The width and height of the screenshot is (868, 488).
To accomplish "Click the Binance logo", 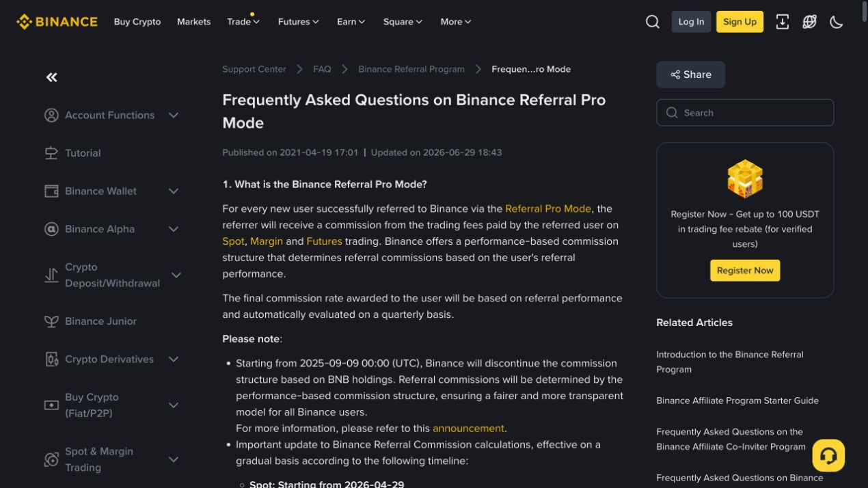I will (x=57, y=22).
